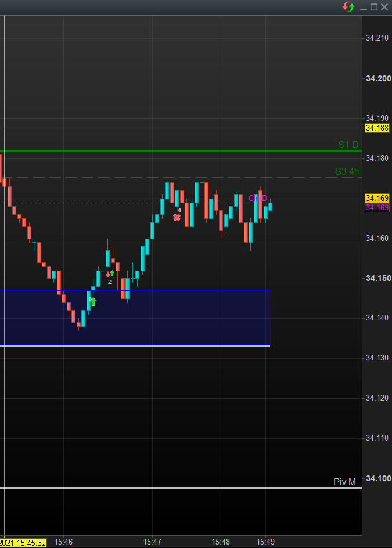Click the red-green arrows sync icon
Screen dimensions: 392x548
[x=348, y=6]
